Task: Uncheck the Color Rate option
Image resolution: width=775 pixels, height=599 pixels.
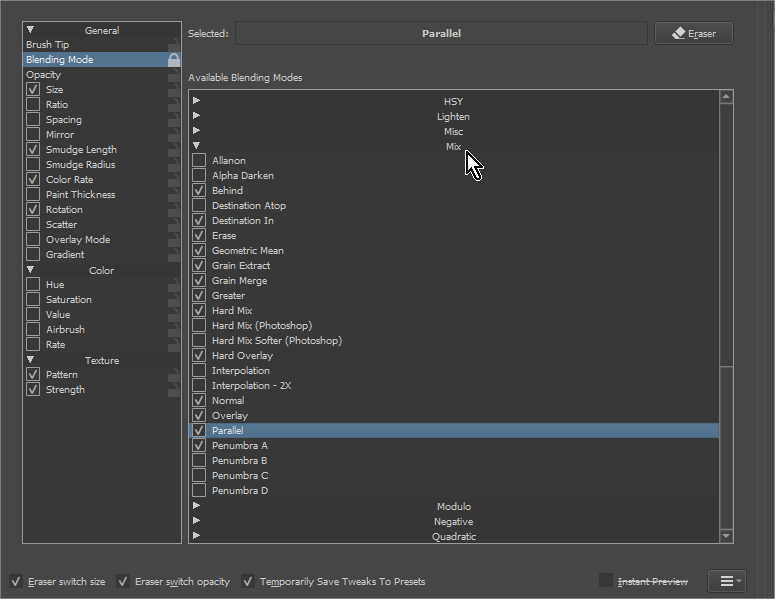Action: [33, 179]
